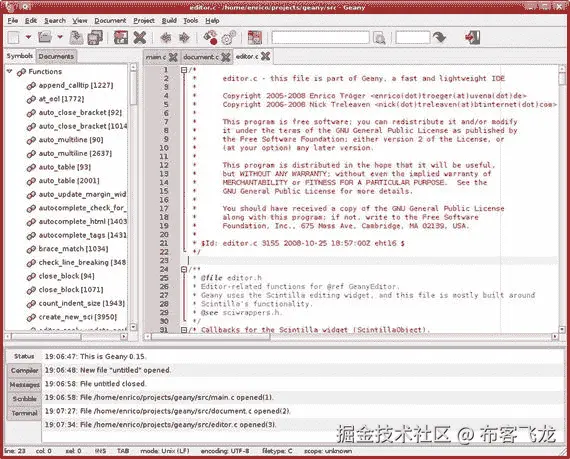This screenshot has height=459, width=570.
Task: Switch to the Symbols sidebar tab
Action: click(20, 56)
